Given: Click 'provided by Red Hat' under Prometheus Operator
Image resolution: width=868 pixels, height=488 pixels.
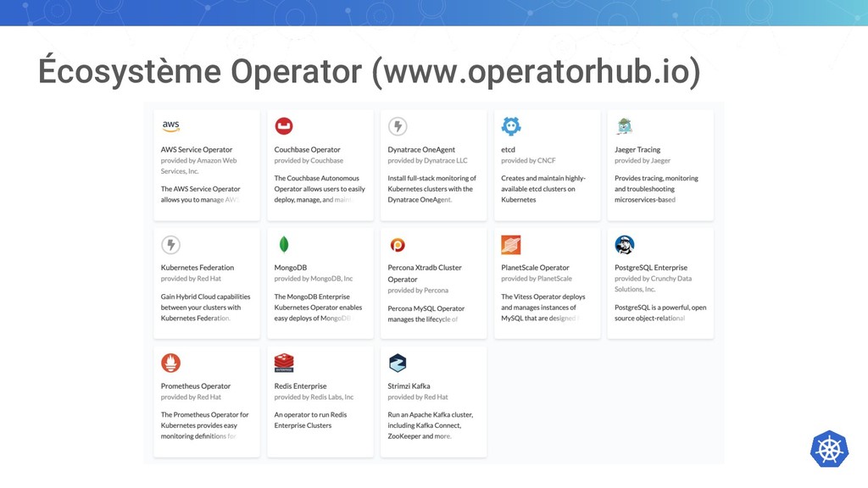Looking at the screenshot, I should click(x=191, y=396).
